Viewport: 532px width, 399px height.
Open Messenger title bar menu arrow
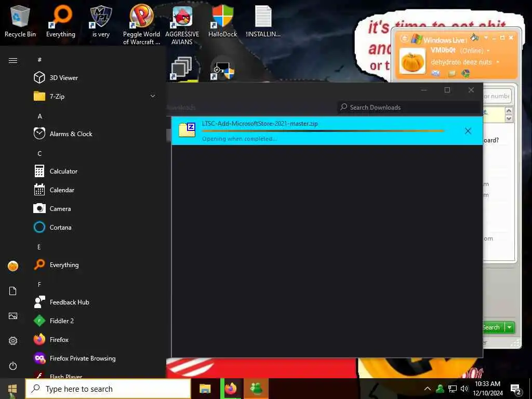point(486,37)
